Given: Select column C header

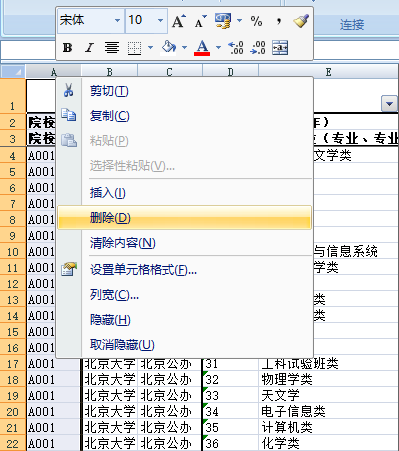Looking at the screenshot, I should click(169, 71).
